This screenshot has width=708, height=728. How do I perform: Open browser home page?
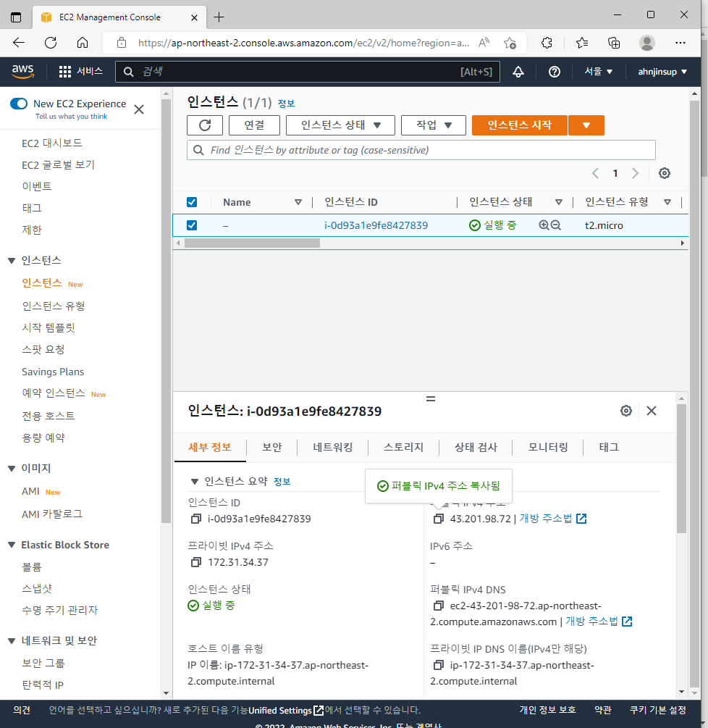coord(83,43)
